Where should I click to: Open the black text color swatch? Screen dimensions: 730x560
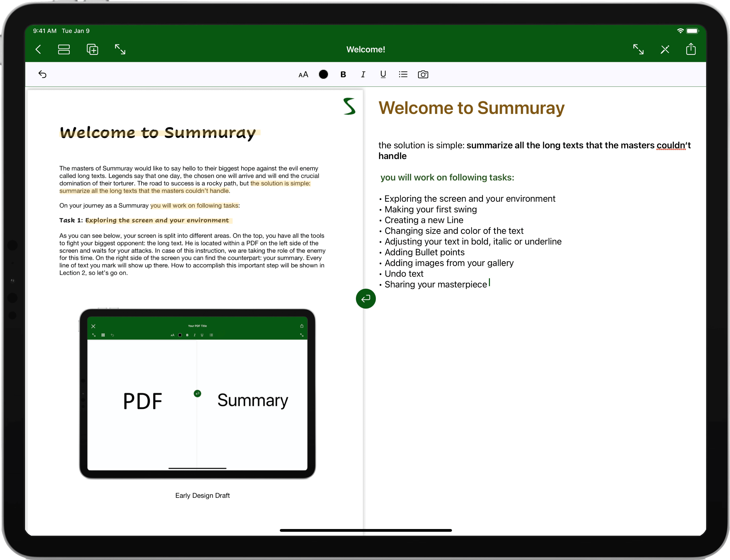323,74
